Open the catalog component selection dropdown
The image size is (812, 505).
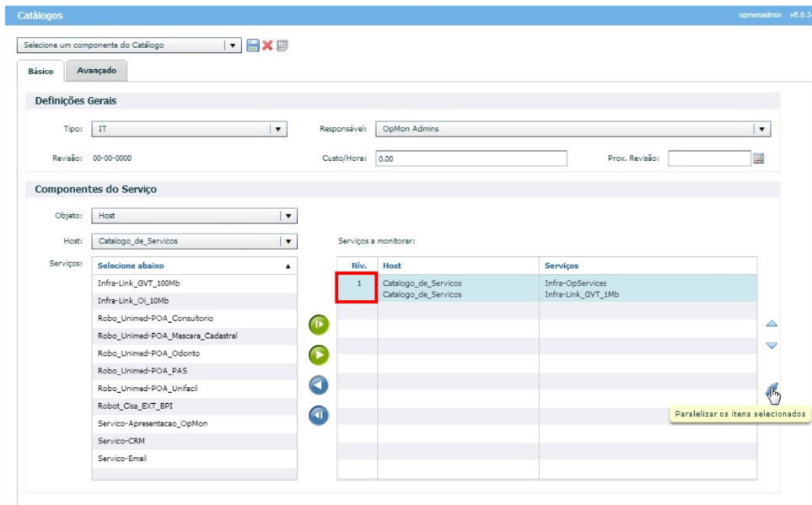233,46
